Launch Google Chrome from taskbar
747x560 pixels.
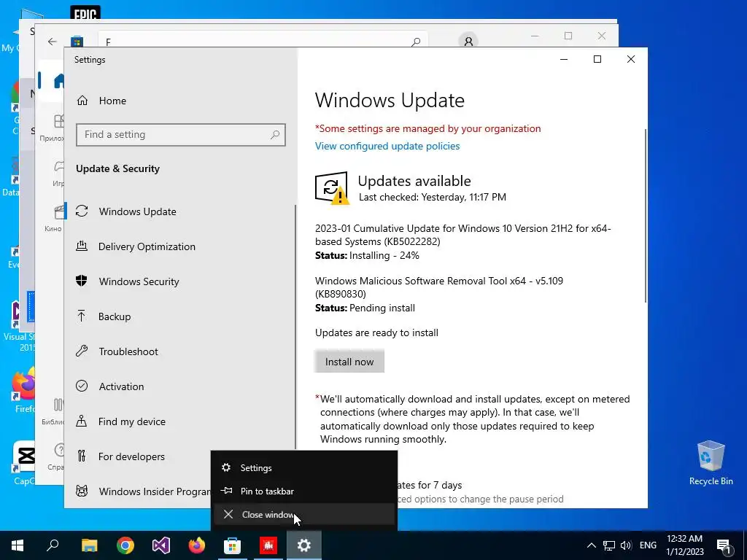(125, 545)
